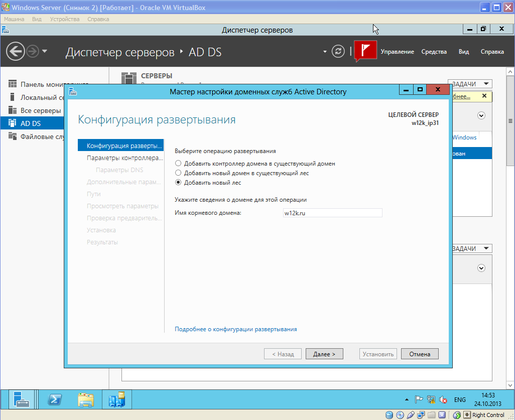Open VirtualBox Справка menu
The width and height of the screenshot is (515, 420).
[x=98, y=19]
